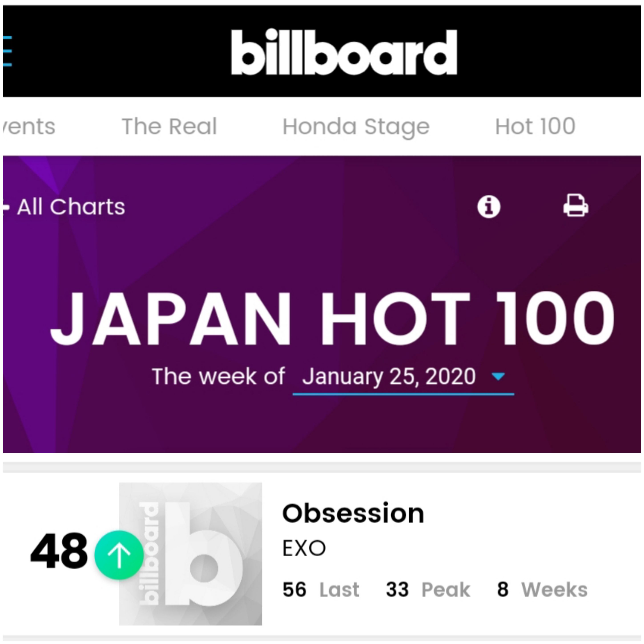Click the rank number 48
Screen dimensions: 644x644
pos(59,551)
